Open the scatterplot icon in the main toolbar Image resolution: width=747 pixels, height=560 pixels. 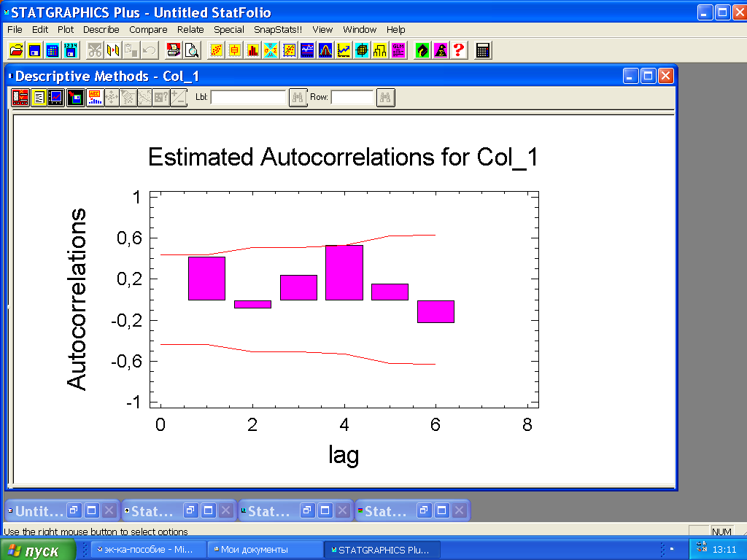[x=216, y=50]
